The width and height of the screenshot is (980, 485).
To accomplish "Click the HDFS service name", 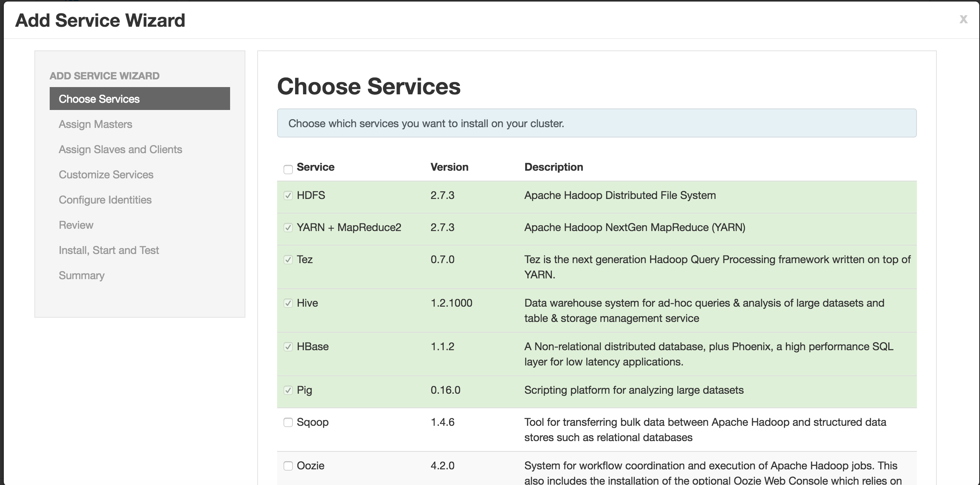I will (x=311, y=195).
